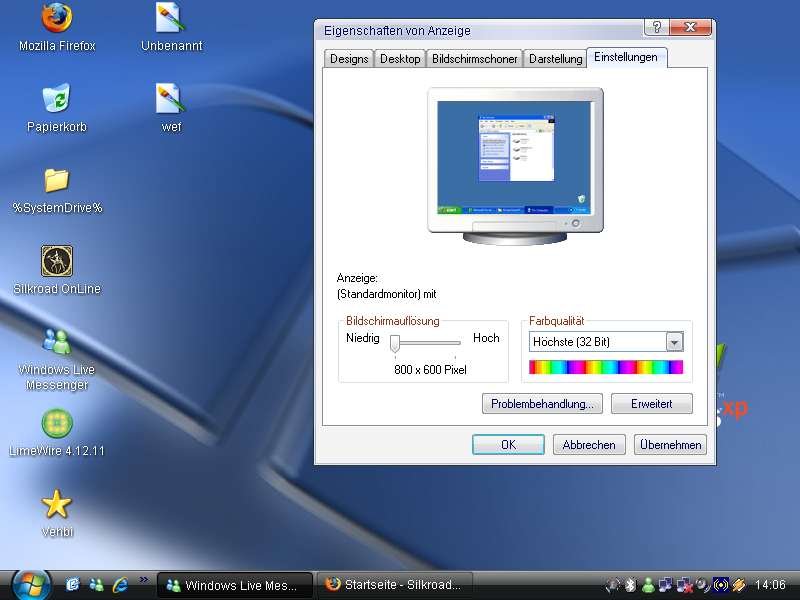Open the Mozilla Firefox desktop icon
Viewport: 800px width, 600px height.
click(57, 18)
